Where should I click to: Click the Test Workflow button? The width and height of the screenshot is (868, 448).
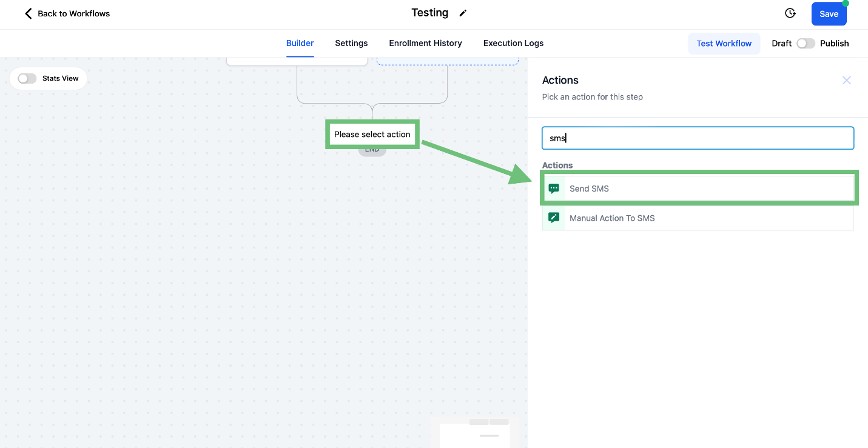[x=724, y=44]
